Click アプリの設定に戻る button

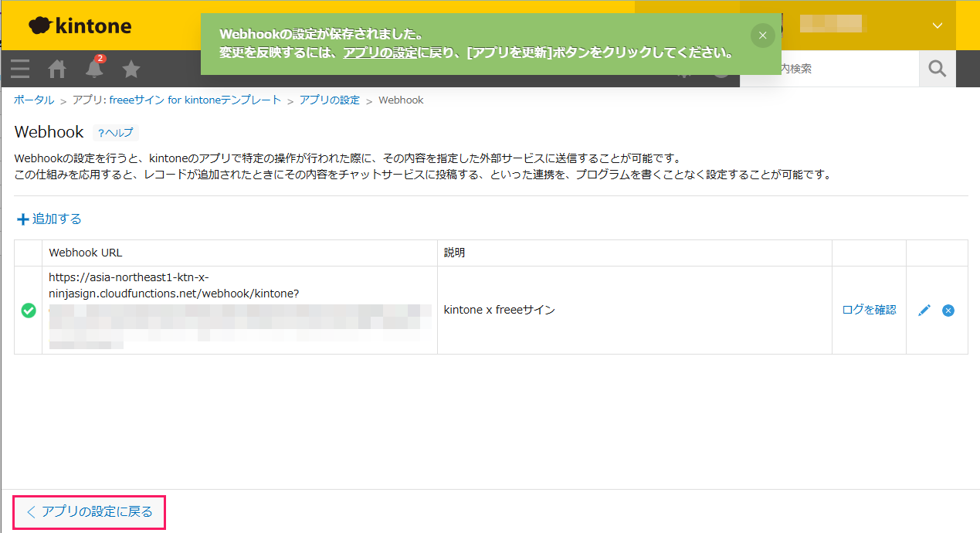(90, 512)
